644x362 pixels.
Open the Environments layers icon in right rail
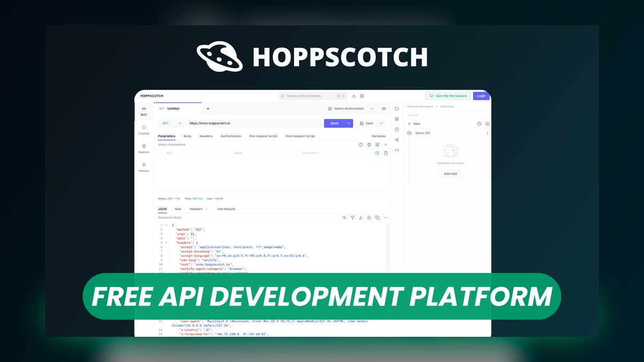pyautogui.click(x=397, y=119)
